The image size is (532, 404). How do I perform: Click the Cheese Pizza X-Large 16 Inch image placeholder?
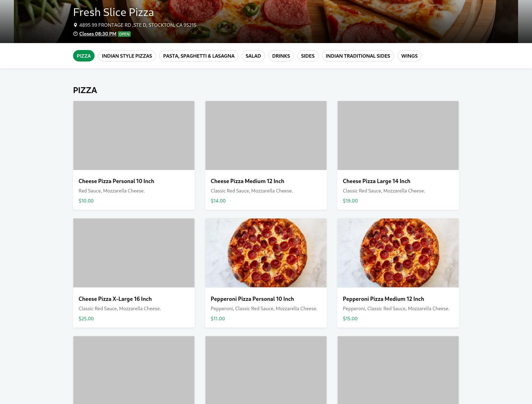click(134, 253)
